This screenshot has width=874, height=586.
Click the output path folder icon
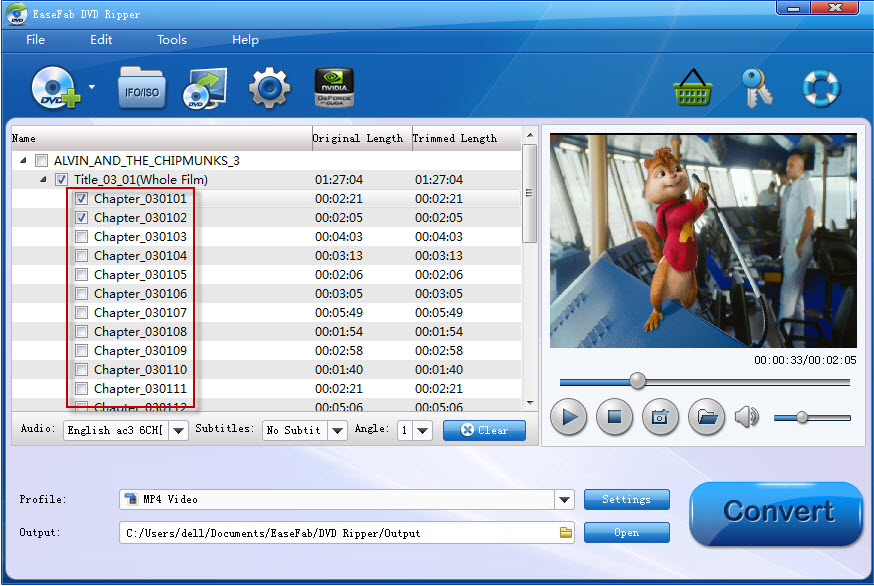click(566, 532)
